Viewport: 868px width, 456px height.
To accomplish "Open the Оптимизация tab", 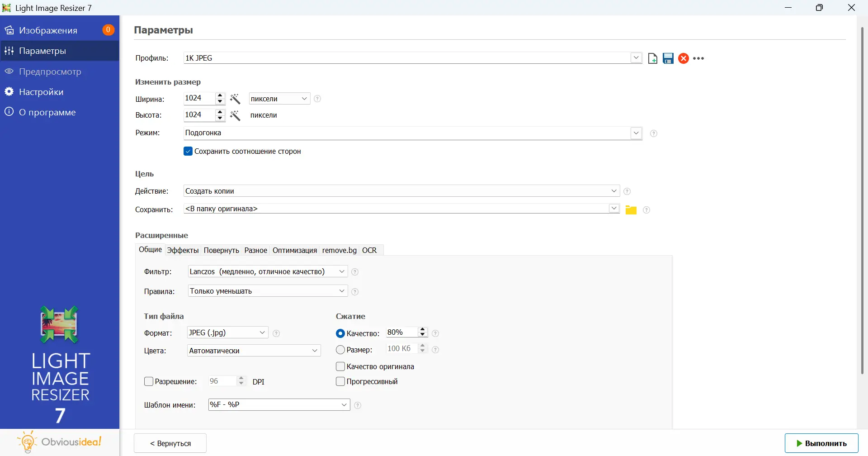I will tap(294, 250).
